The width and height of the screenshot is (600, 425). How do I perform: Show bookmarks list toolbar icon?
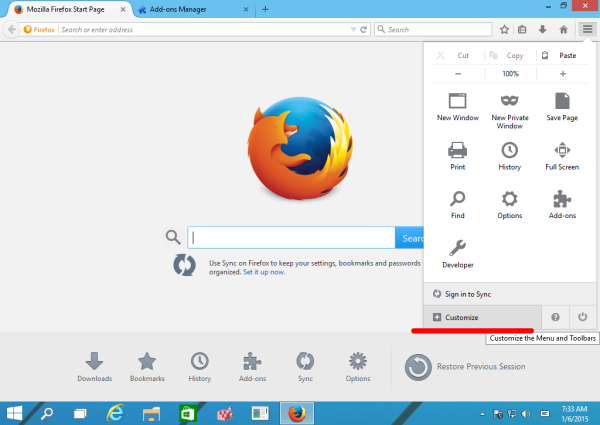pos(522,29)
